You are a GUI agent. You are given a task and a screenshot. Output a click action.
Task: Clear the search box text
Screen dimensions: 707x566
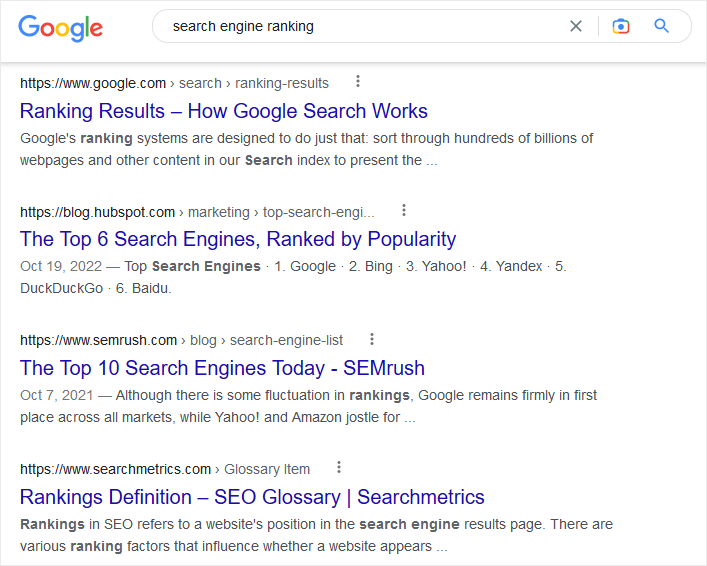tap(576, 26)
